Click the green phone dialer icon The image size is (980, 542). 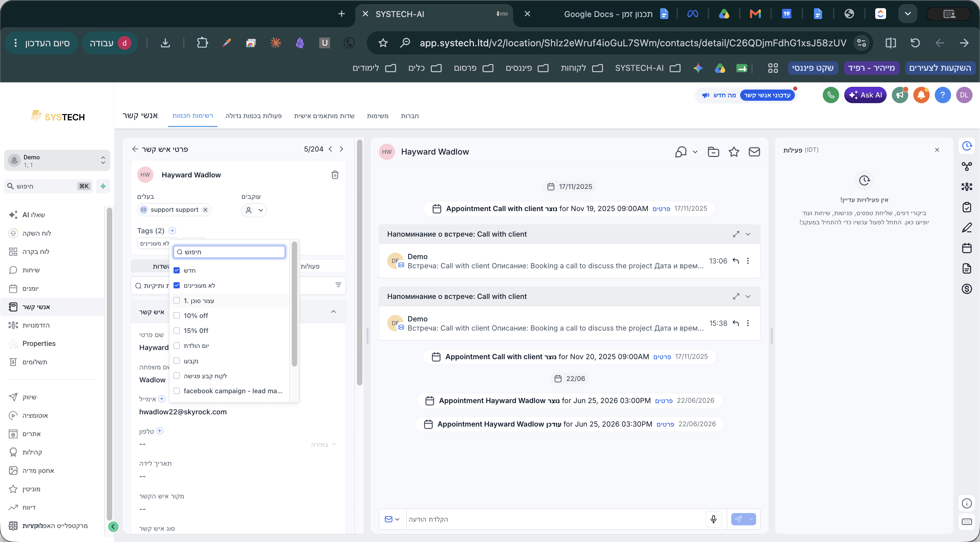pyautogui.click(x=831, y=95)
